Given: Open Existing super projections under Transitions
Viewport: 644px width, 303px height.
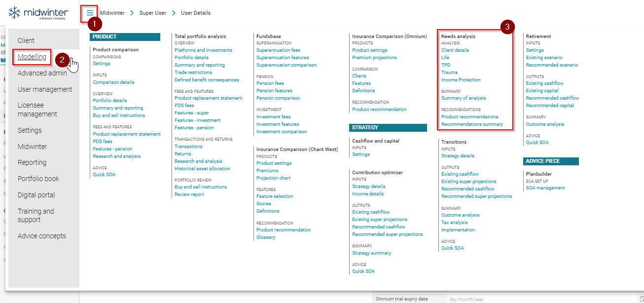Looking at the screenshot, I should [x=469, y=182].
